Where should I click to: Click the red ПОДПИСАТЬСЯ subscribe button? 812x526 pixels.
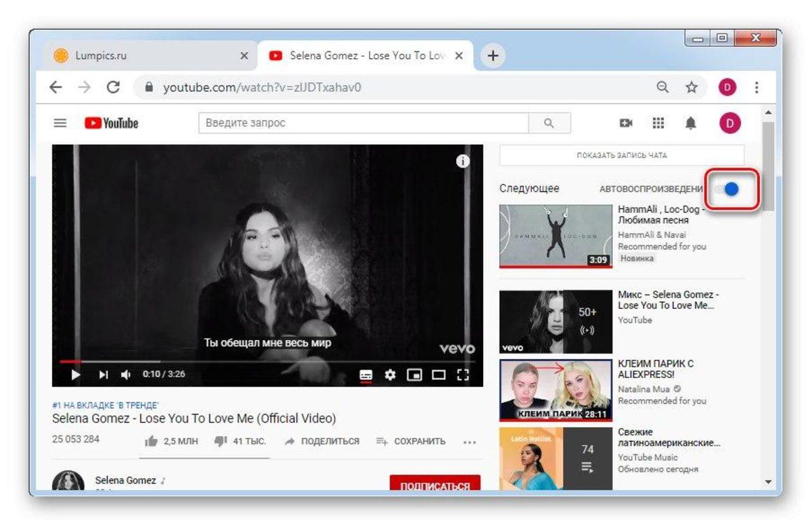click(435, 485)
